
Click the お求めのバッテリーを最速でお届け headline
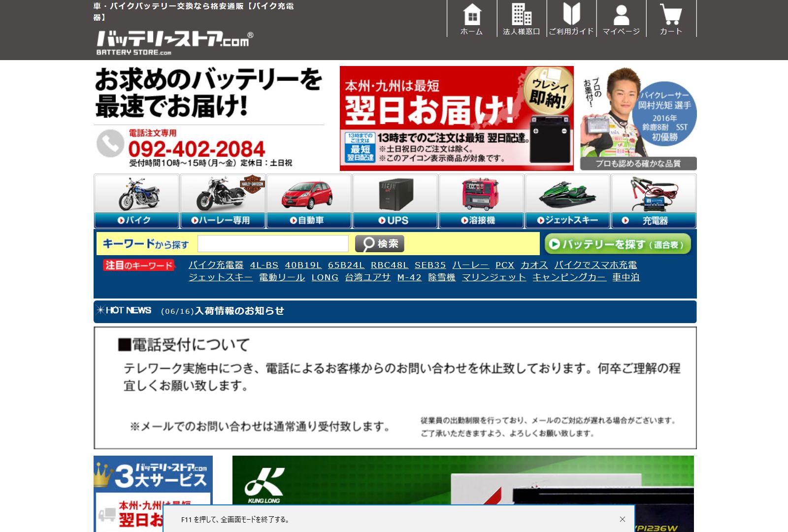[x=208, y=93]
